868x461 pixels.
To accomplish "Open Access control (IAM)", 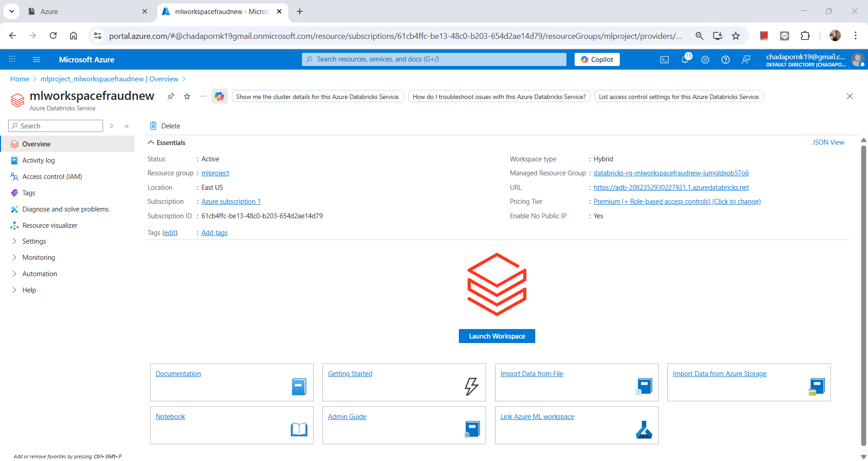I will pos(68,176).
